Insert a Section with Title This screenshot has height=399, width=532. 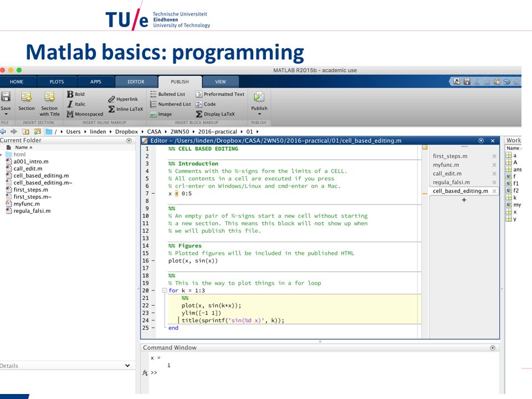click(x=49, y=96)
